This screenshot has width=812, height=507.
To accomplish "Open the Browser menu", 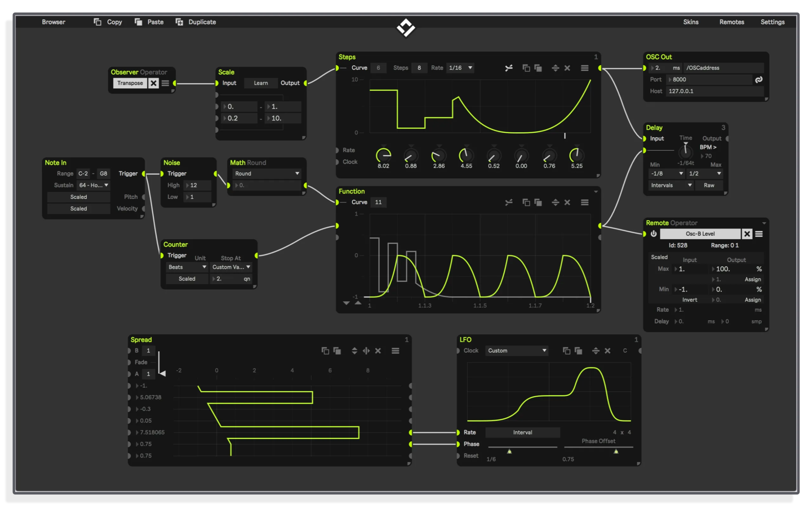I will tap(53, 22).
